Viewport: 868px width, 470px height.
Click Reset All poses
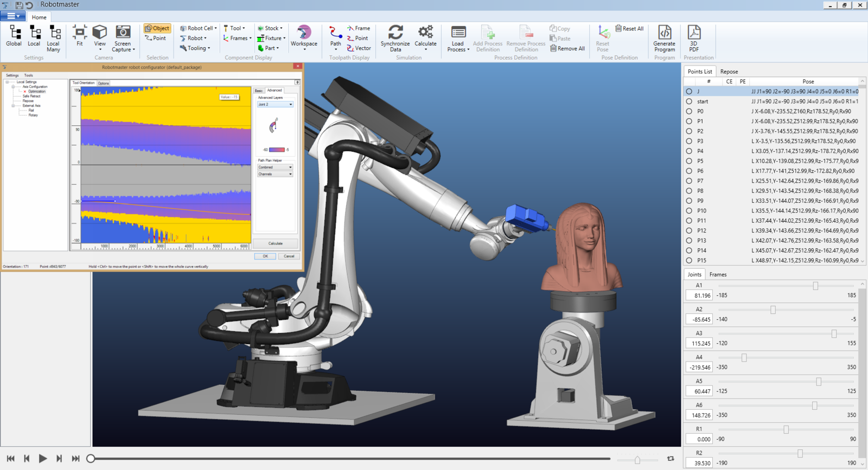pyautogui.click(x=629, y=29)
